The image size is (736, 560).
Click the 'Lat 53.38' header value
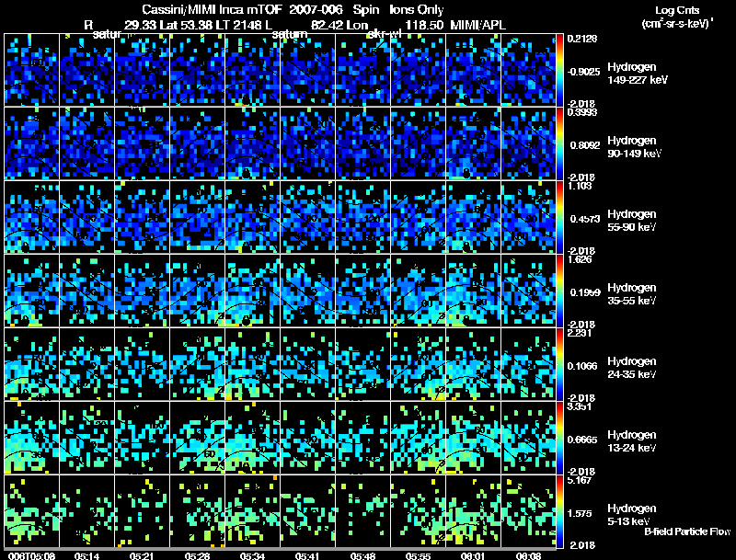click(188, 25)
